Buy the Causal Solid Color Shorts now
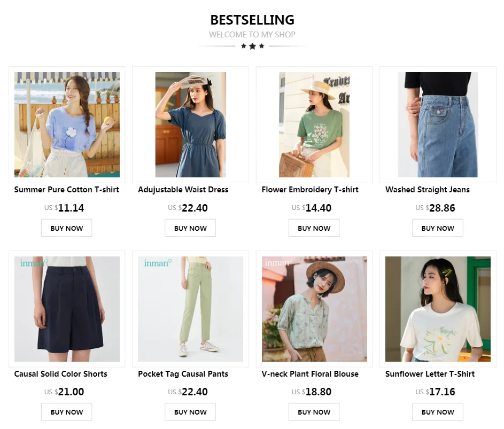Viewport: 504px width, 429px height. click(x=66, y=412)
